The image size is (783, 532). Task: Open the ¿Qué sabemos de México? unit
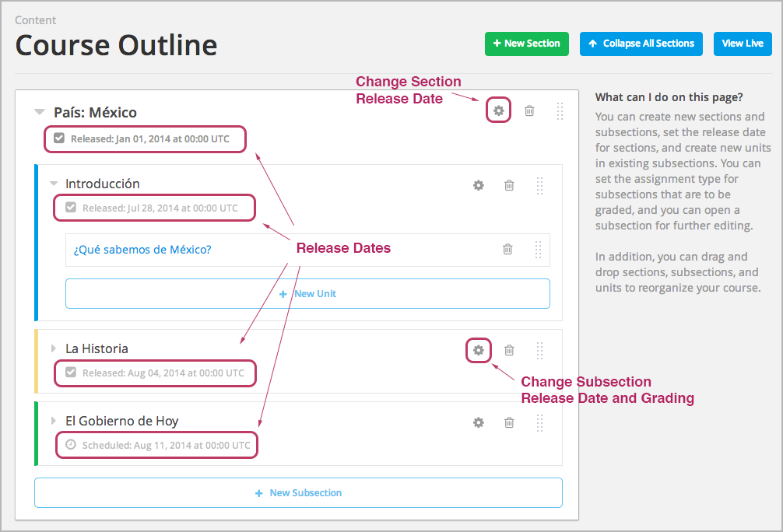point(142,250)
